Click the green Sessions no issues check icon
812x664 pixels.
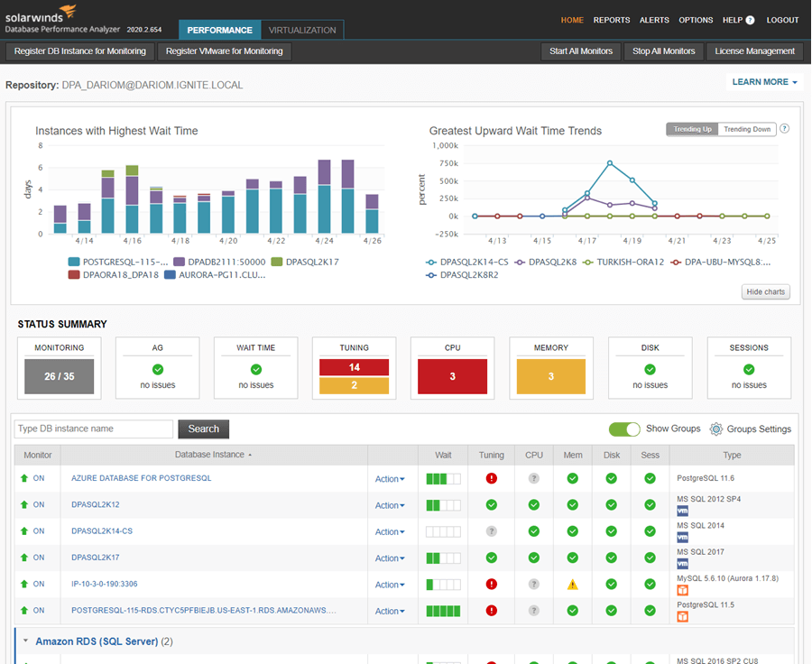pos(749,369)
